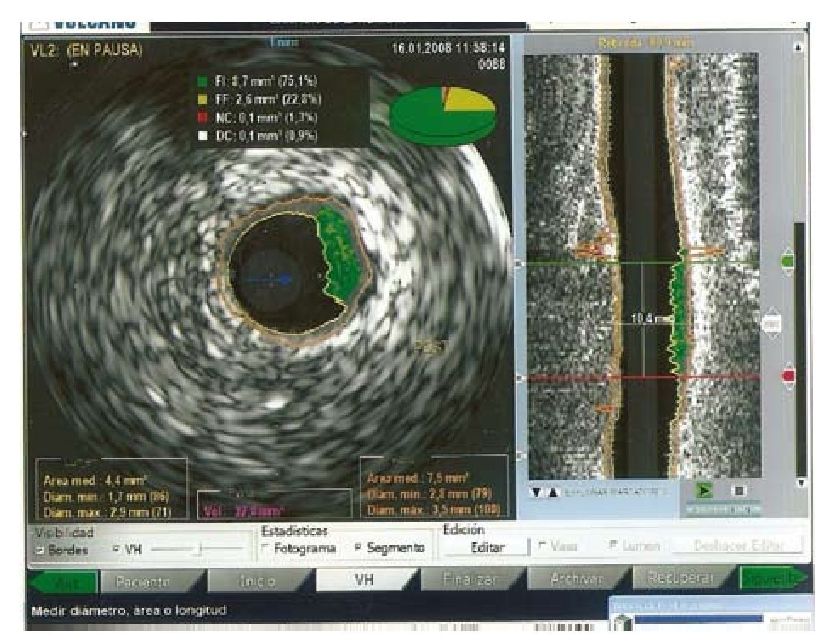Click the green segment marker handle

(x=787, y=262)
